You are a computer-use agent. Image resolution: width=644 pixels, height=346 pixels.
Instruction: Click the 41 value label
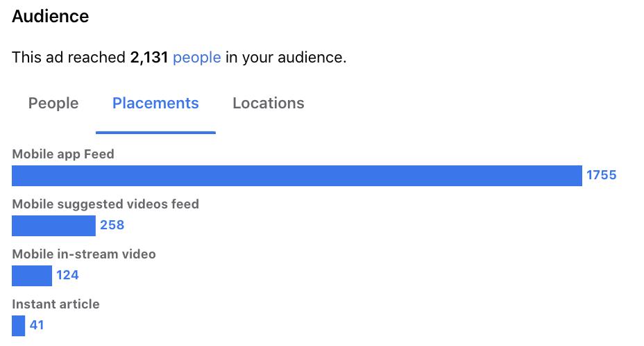(x=37, y=325)
